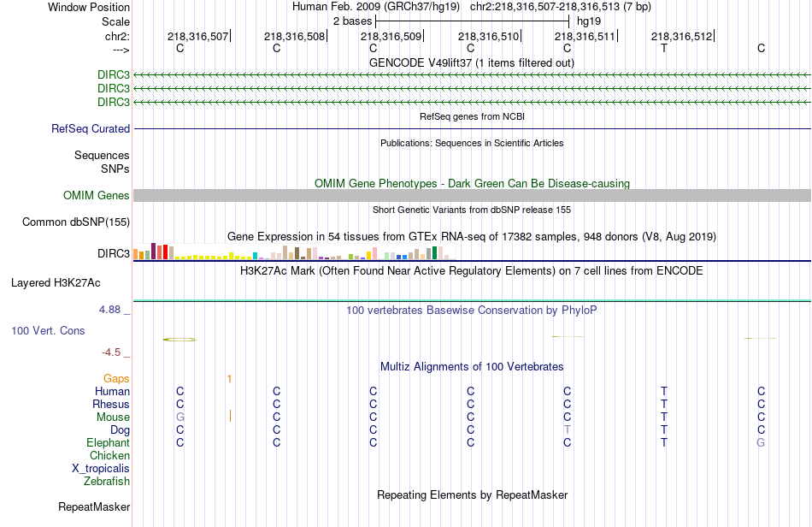The width and height of the screenshot is (812, 527).
Task: Open the H3K27Ac Mark track title
Action: point(472,271)
